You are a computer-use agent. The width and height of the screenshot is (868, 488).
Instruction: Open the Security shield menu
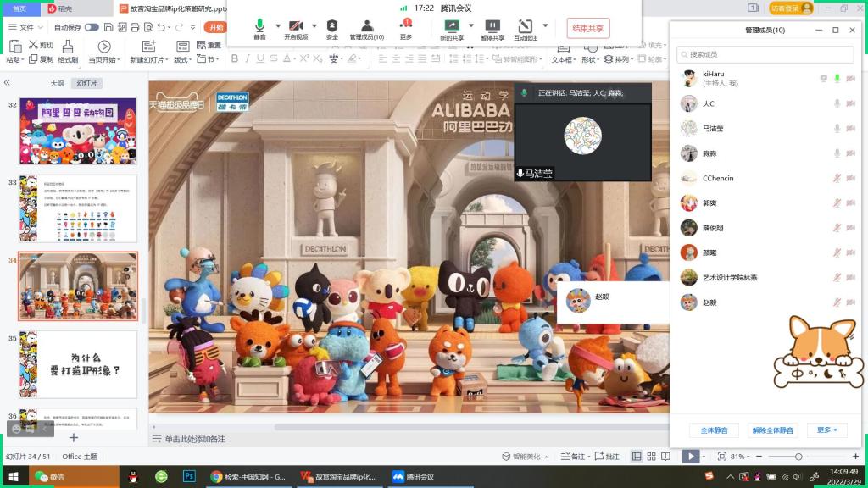pyautogui.click(x=332, y=29)
